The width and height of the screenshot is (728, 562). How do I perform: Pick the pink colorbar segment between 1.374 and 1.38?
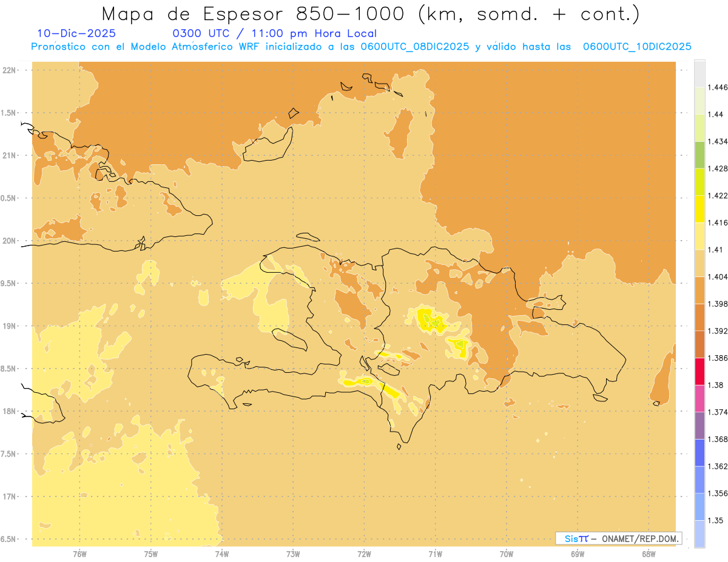[x=699, y=398]
